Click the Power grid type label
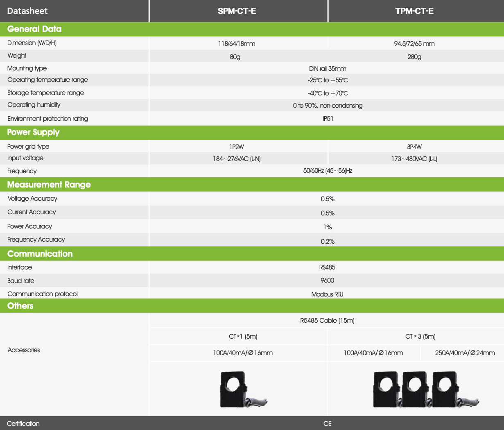 pyautogui.click(x=28, y=147)
